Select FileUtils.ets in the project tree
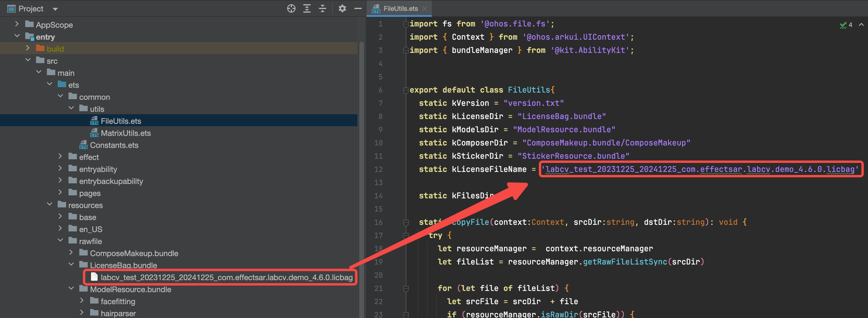The height and width of the screenshot is (318, 868). click(x=121, y=121)
